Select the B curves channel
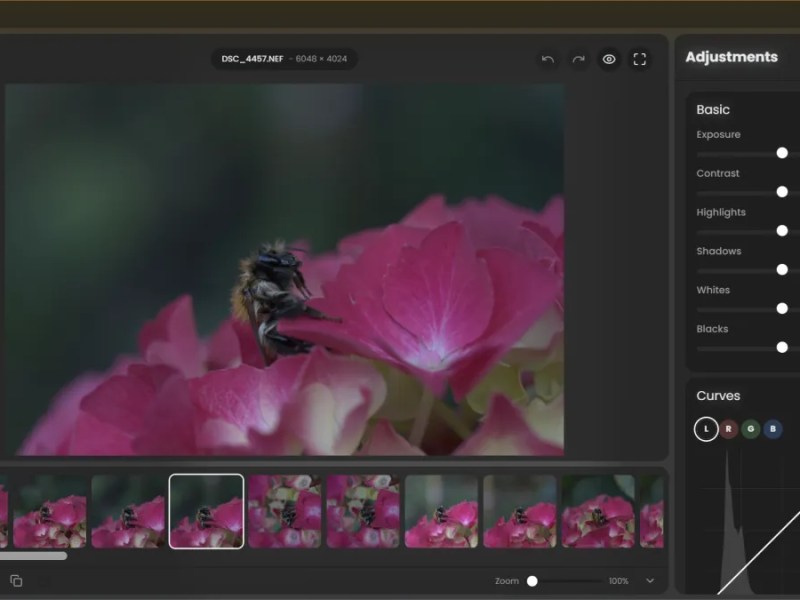This screenshot has width=800, height=600. (774, 429)
